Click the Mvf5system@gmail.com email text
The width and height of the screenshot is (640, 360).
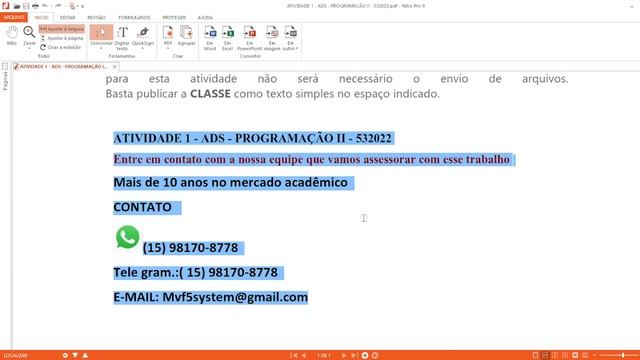pos(235,297)
